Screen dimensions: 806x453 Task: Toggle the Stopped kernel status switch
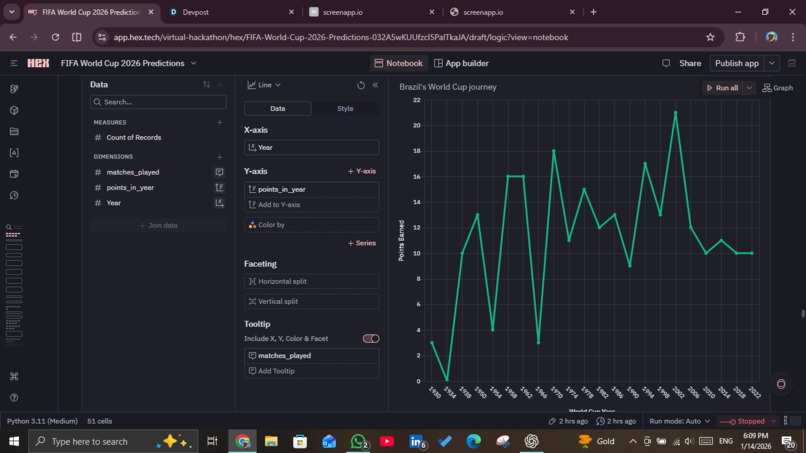coord(728,422)
